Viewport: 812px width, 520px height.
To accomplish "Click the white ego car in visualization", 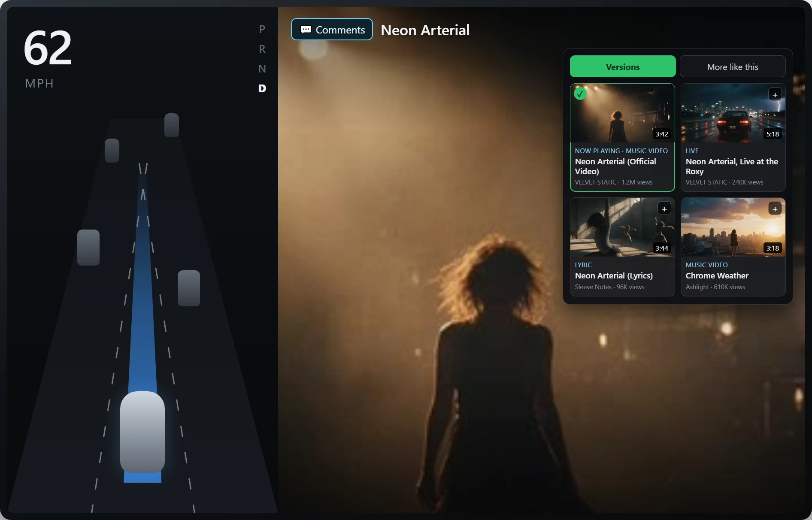I will tap(142, 432).
